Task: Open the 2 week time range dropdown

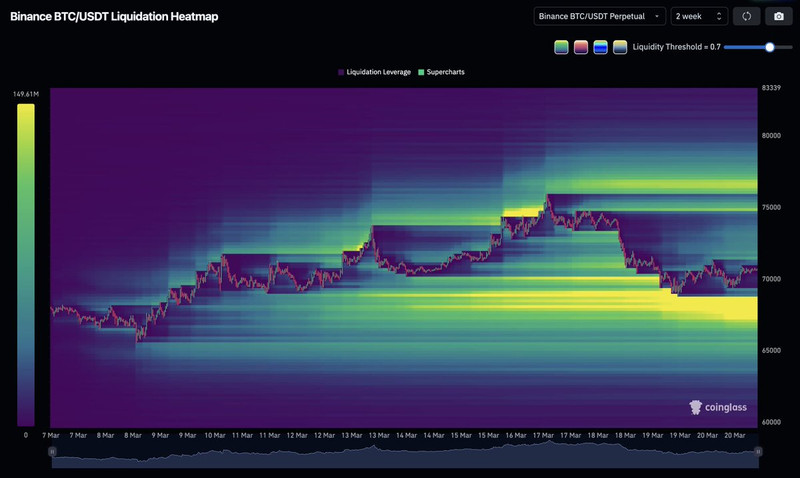Action: [x=698, y=16]
